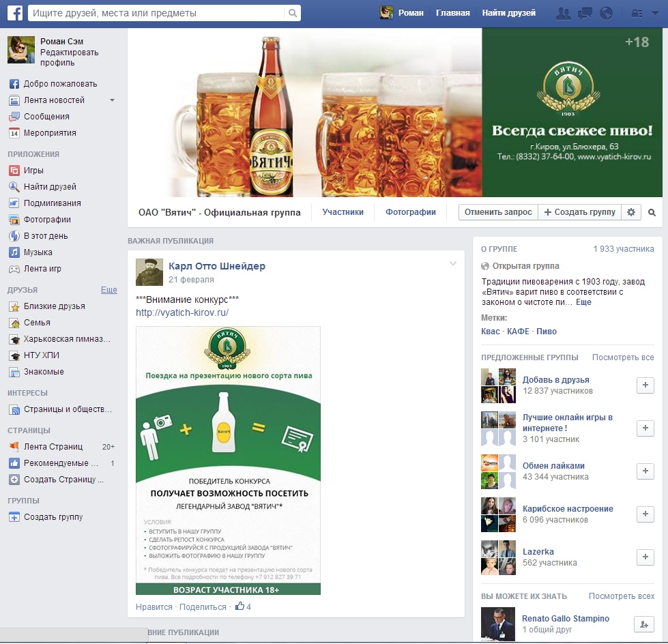Image resolution: width=668 pixels, height=644 pixels.
Task: Open Близкие друзья list
Action: (x=47, y=306)
